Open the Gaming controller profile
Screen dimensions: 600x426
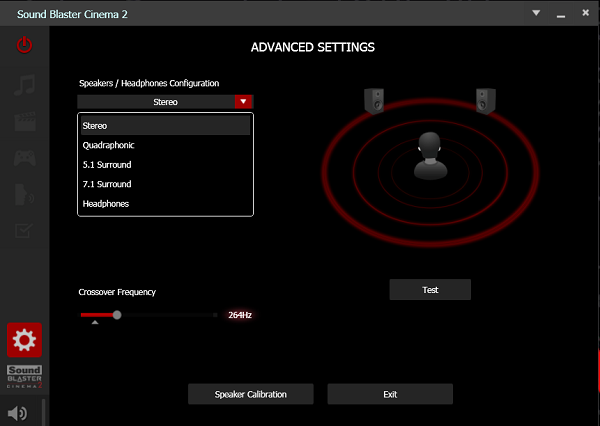coord(25,158)
